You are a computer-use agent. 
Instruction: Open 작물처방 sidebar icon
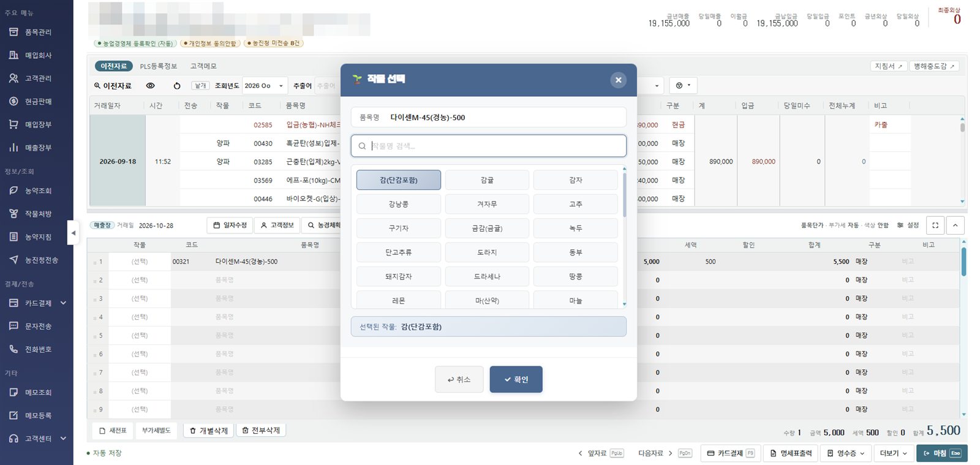(13, 214)
